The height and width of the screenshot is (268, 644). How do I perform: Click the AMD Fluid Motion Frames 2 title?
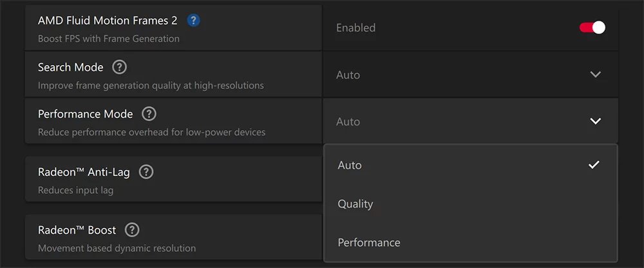coord(108,21)
